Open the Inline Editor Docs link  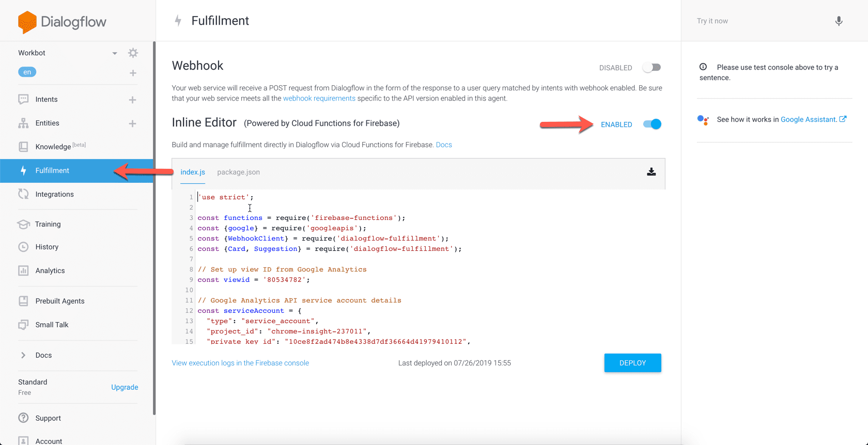444,145
